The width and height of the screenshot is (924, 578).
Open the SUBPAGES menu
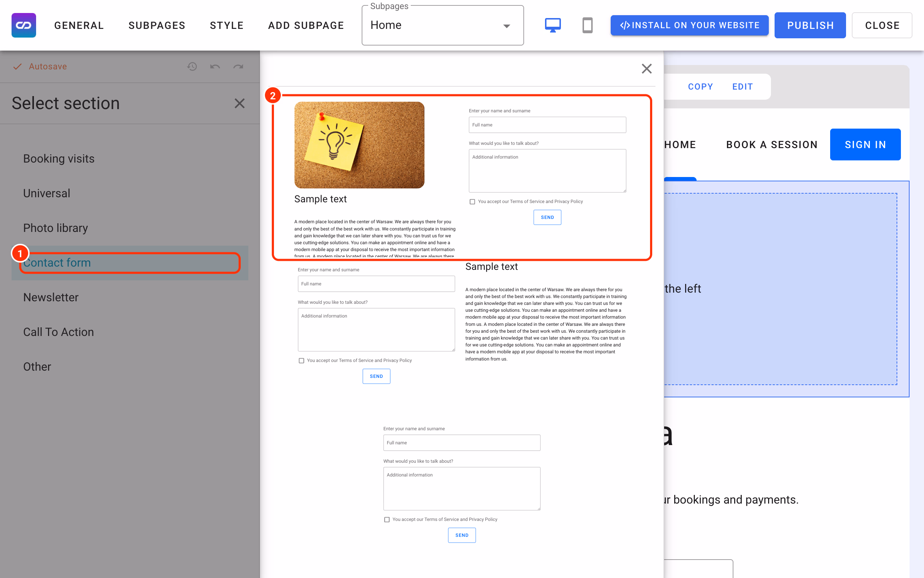(157, 25)
